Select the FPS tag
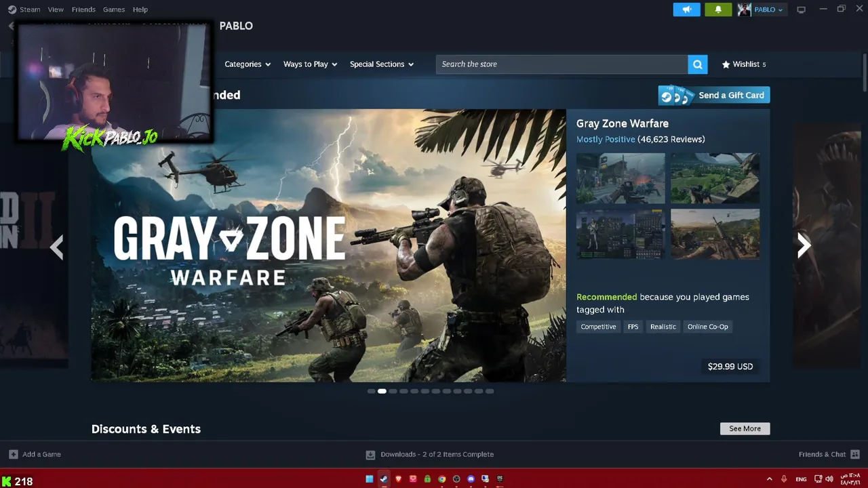868x488 pixels. (x=633, y=327)
